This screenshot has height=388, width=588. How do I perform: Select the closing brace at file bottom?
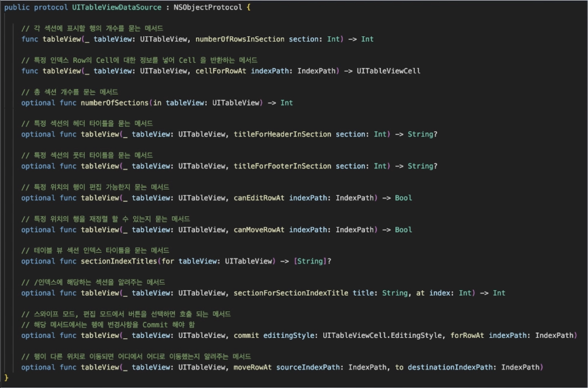click(6, 378)
